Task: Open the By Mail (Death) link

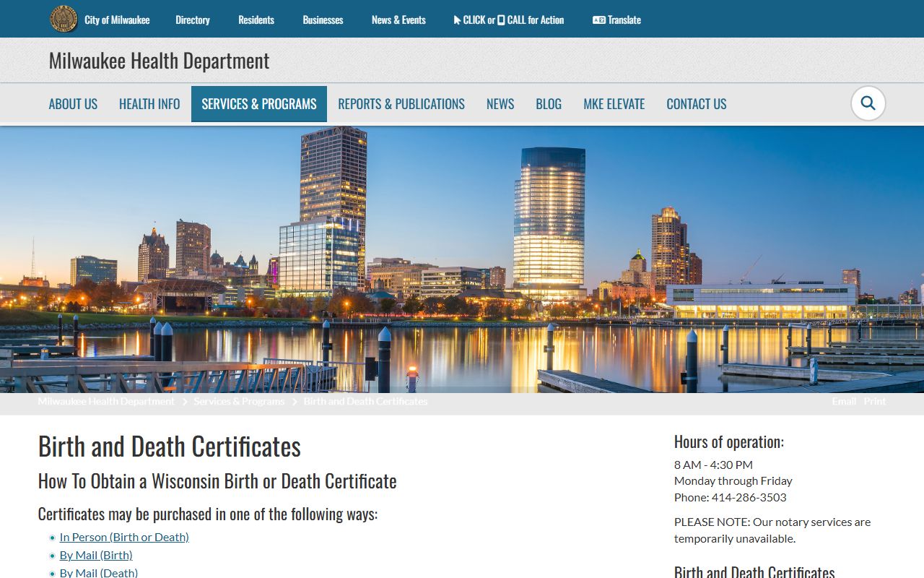Action: [99, 573]
